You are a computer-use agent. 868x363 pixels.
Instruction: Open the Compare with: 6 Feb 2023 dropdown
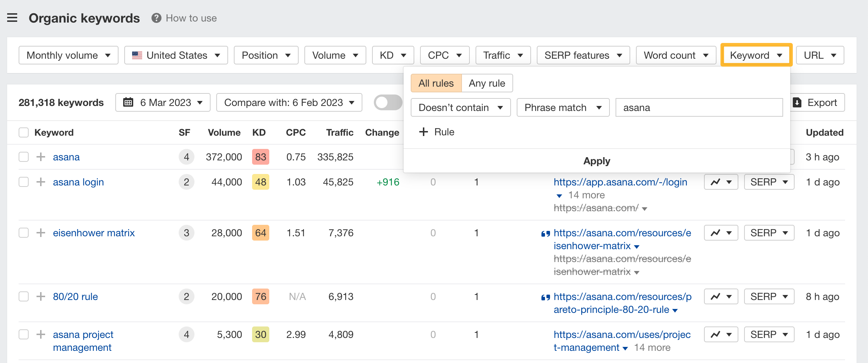tap(289, 102)
